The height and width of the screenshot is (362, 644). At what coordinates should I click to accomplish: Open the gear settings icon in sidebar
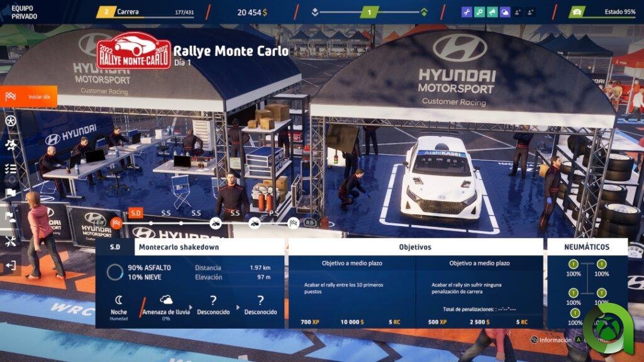point(10,145)
